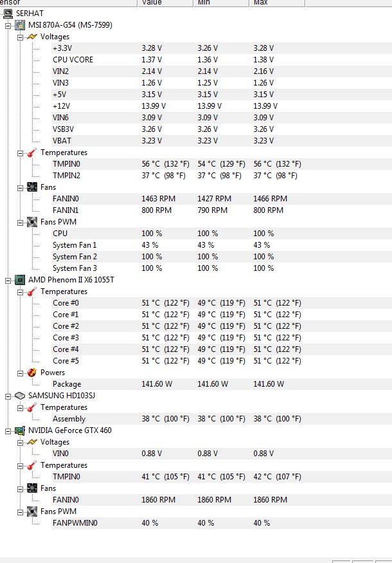Select the Core #3 temperature row

coord(66,338)
